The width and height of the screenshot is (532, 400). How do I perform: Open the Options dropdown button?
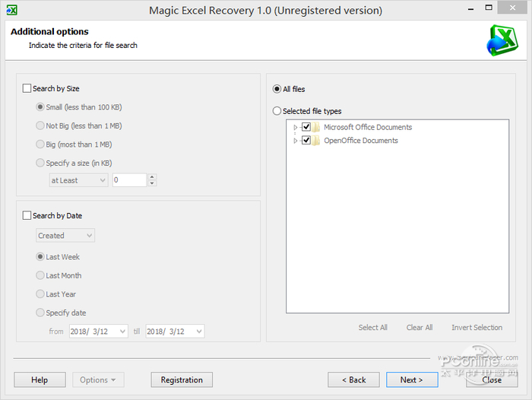[98, 379]
